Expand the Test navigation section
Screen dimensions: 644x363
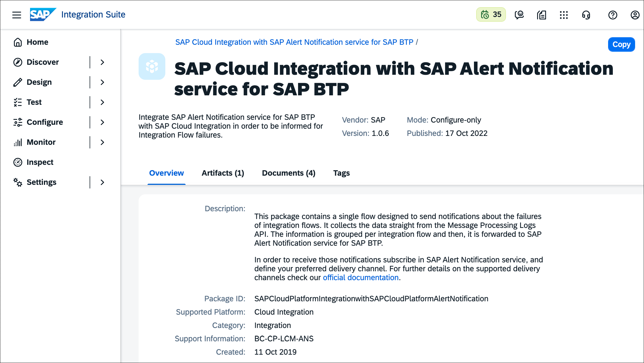point(102,102)
